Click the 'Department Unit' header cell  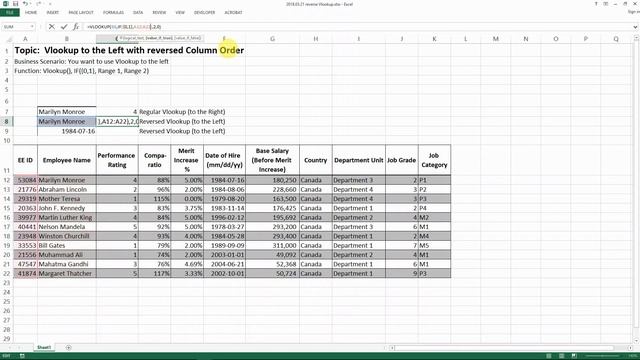click(x=359, y=160)
